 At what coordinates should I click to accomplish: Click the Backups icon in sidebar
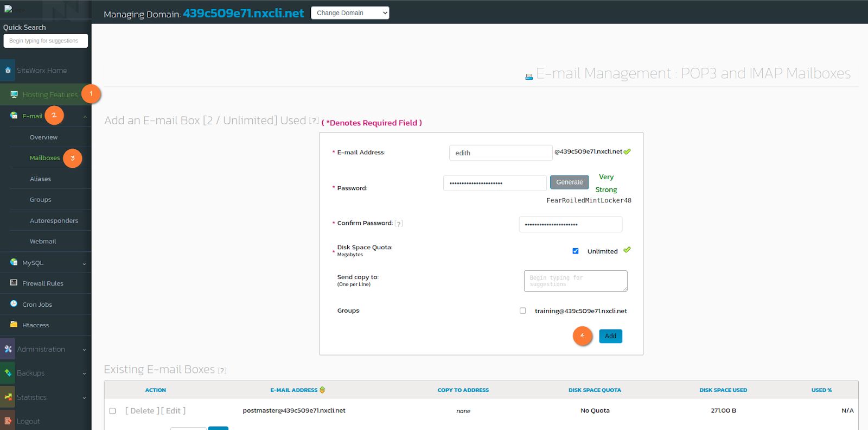click(8, 373)
